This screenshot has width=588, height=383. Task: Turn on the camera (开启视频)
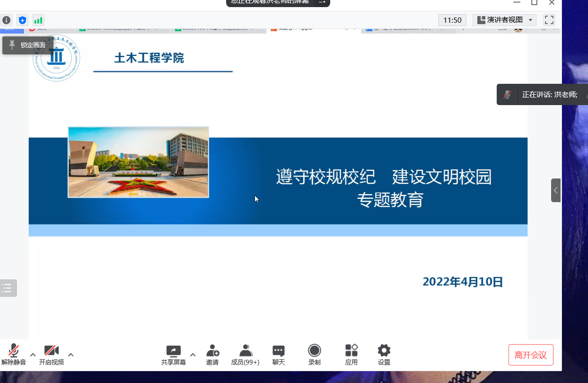[51, 351]
